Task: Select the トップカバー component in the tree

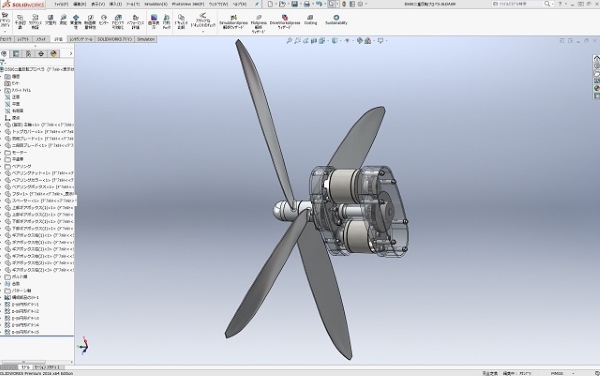Action: pyautogui.click(x=39, y=132)
